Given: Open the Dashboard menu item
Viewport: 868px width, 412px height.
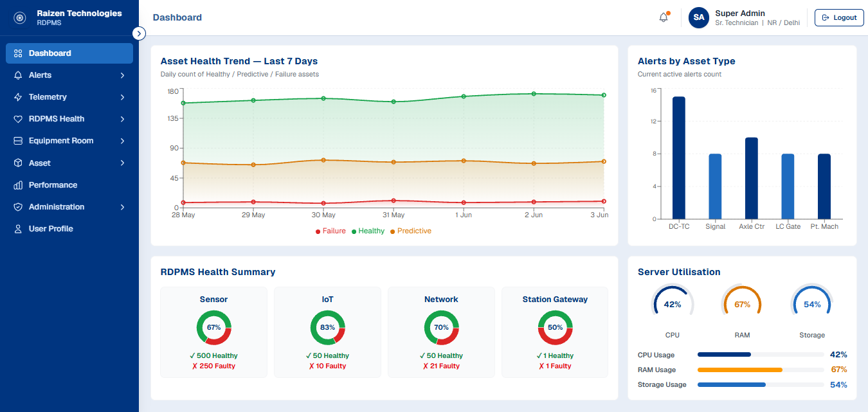Looking at the screenshot, I should click(x=69, y=53).
